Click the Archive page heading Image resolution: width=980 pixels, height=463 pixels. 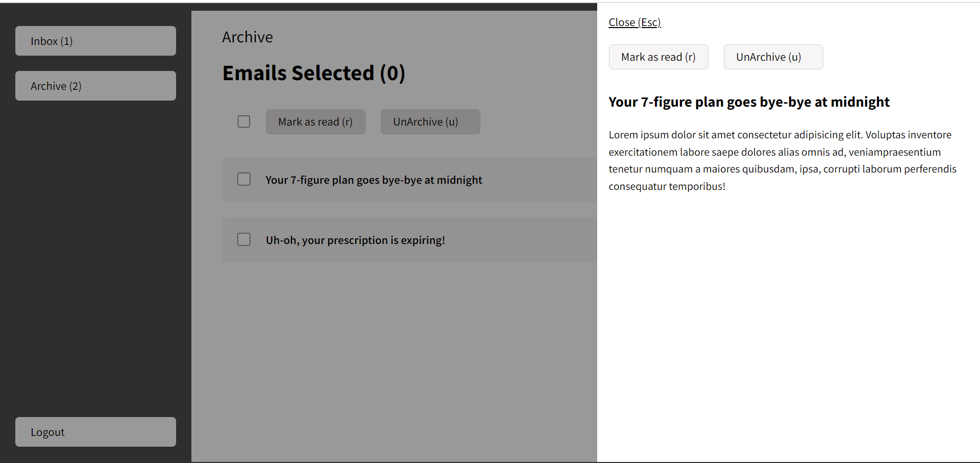(x=247, y=36)
